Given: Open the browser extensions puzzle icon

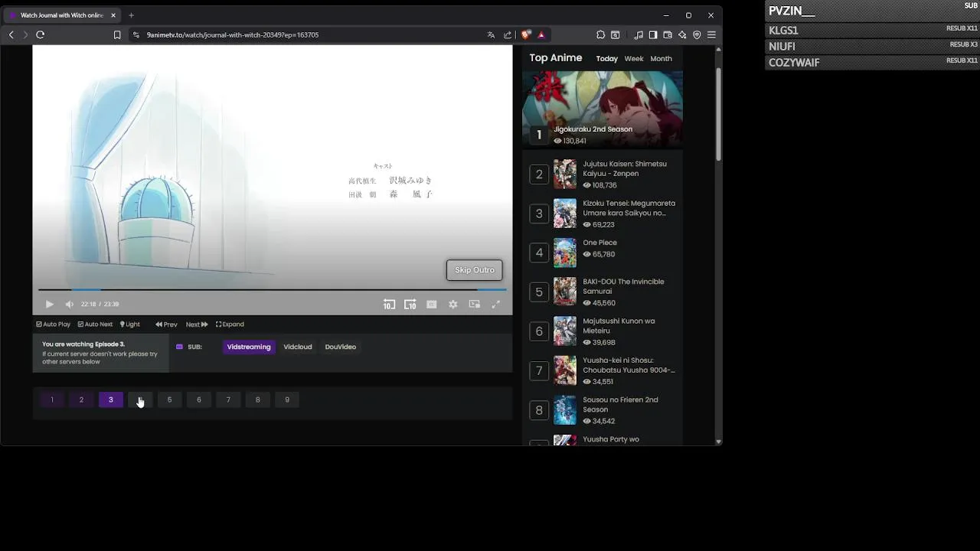Looking at the screenshot, I should click(x=601, y=34).
